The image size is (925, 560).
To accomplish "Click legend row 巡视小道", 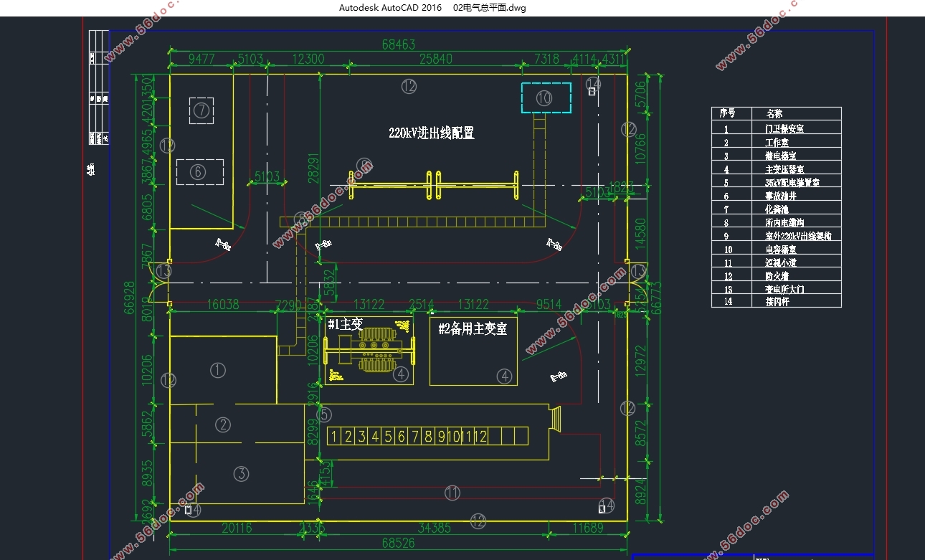I will point(776,262).
